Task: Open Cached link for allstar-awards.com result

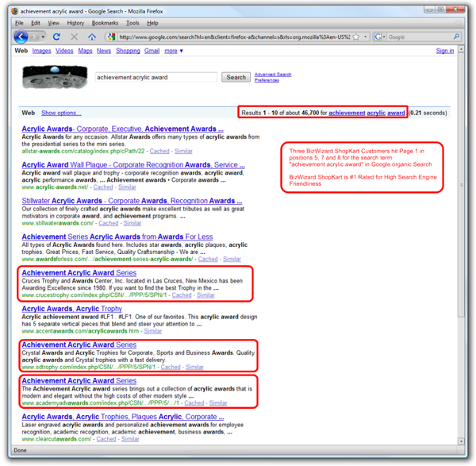Action: (x=159, y=151)
